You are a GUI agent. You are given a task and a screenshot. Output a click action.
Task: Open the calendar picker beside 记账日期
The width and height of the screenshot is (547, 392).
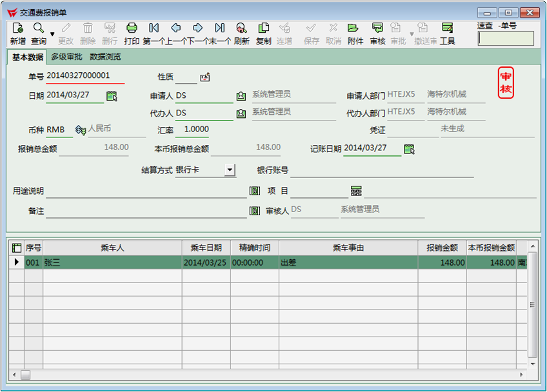click(408, 149)
